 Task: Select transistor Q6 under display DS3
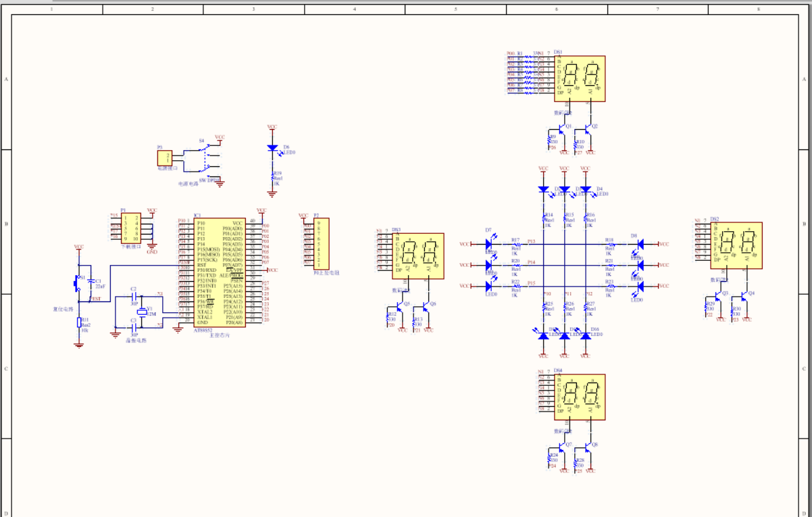pyautogui.click(x=426, y=306)
